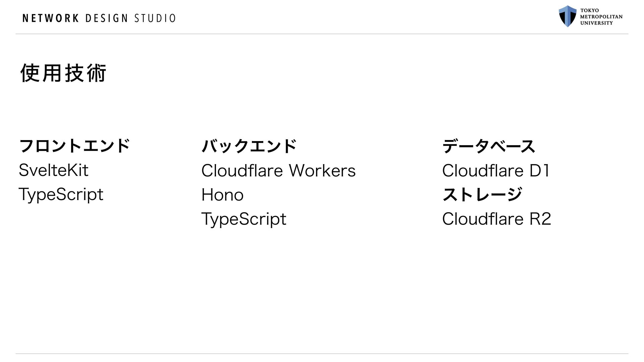Click the Cloudflare R2 text
The image size is (644, 362).
497,219
